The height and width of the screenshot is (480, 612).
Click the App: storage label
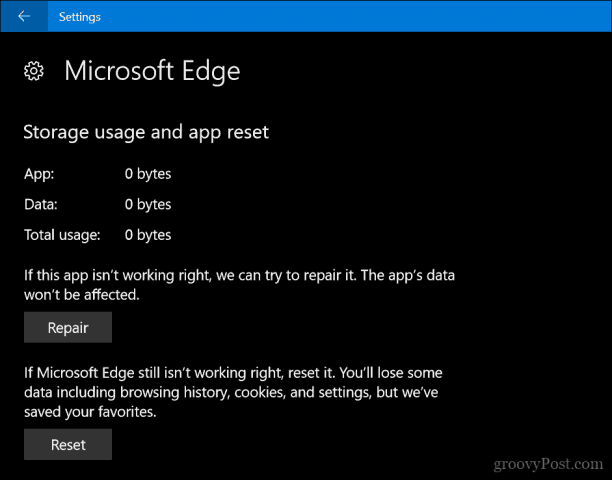coord(39,174)
